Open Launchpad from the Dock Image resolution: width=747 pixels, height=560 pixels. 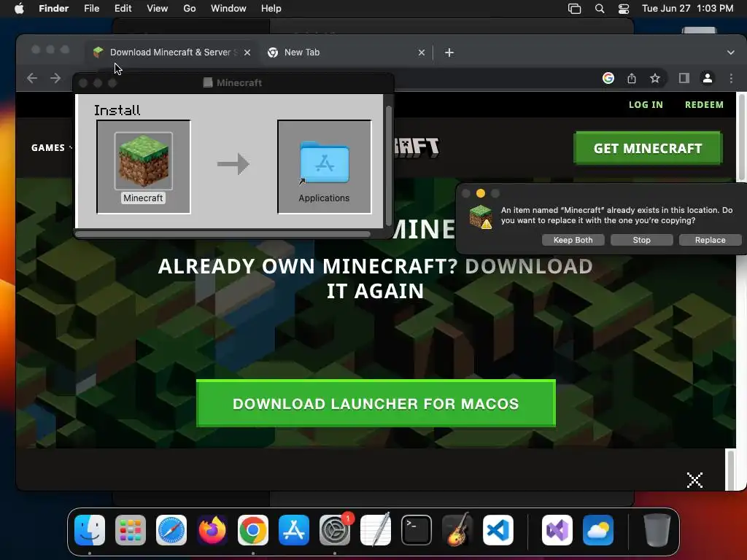point(131,530)
